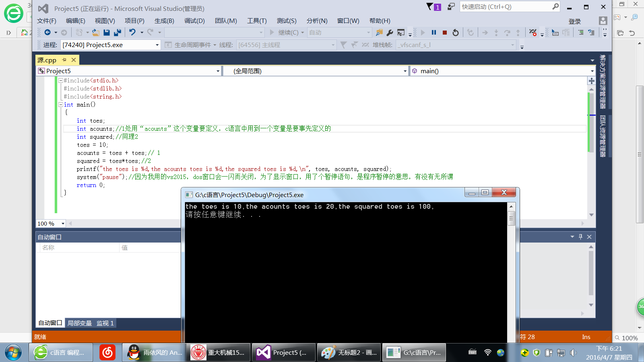Image resolution: width=644 pixels, height=362 pixels.
Task: Click the Wi-Fi network tray icon
Action: (x=487, y=353)
